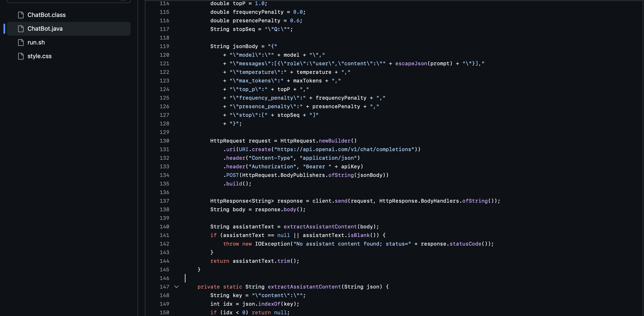Open run.sh from the file list

[x=36, y=43]
